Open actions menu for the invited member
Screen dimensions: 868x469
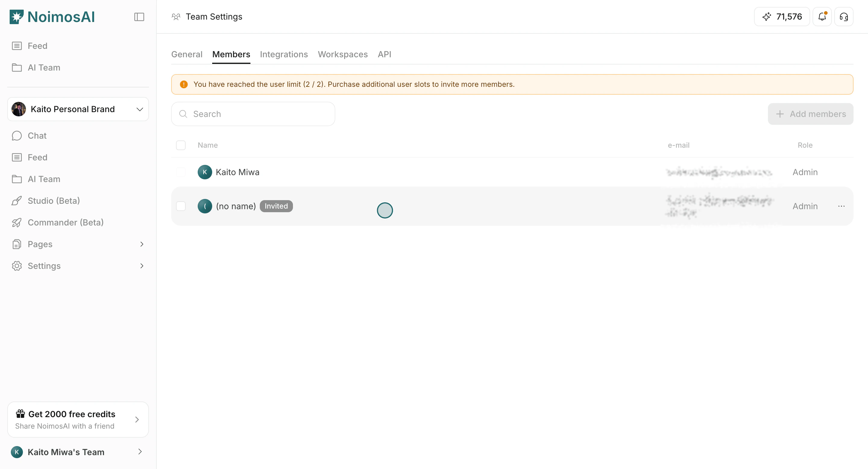click(x=841, y=206)
